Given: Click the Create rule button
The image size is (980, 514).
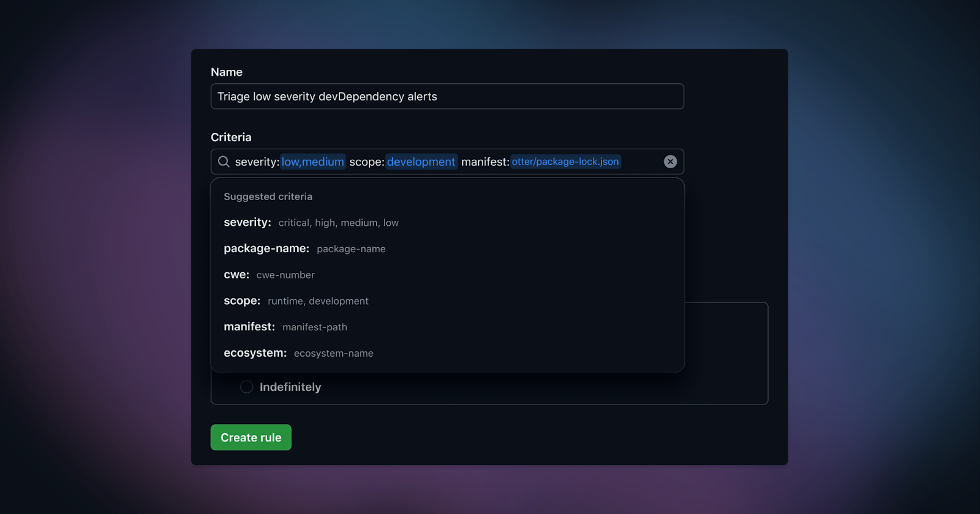Looking at the screenshot, I should (251, 438).
